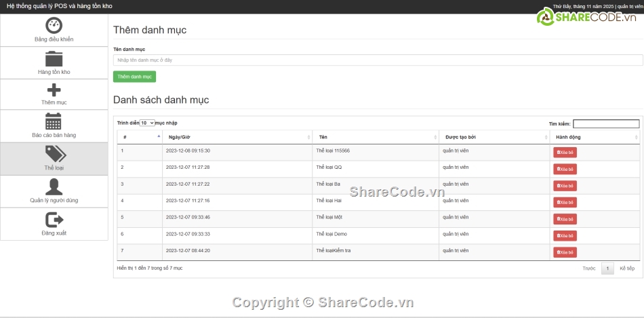644x318 pixels.
Task: Select the timestamp 2023-12-07 11:27:22
Action: click(188, 184)
